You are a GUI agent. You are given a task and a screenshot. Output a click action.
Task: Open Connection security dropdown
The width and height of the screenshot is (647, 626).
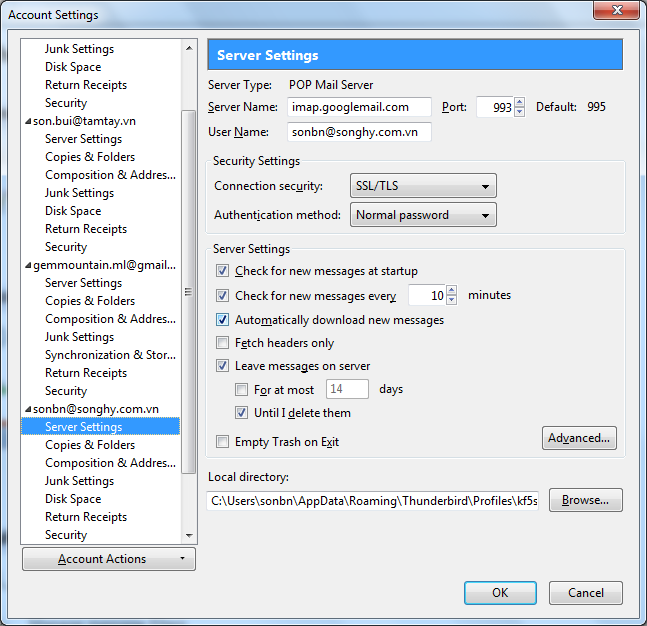coord(423,186)
